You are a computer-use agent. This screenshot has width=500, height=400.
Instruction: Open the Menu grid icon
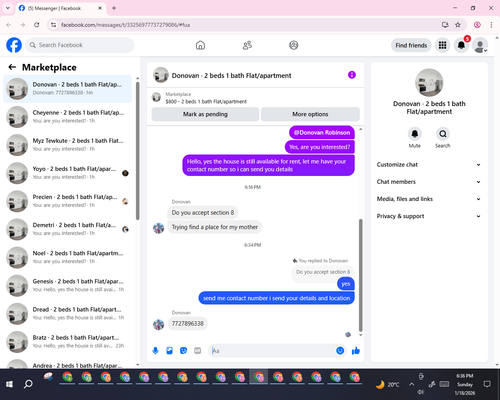click(x=442, y=45)
